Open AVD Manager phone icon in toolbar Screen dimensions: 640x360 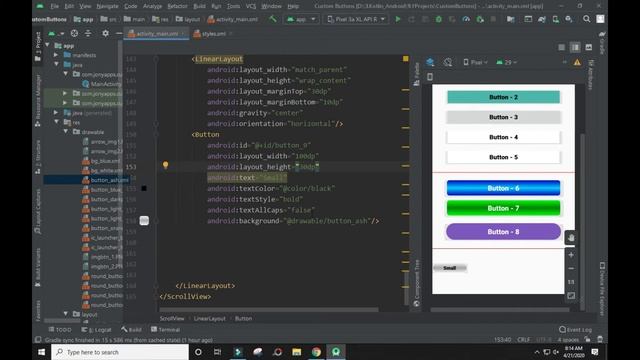point(556,19)
